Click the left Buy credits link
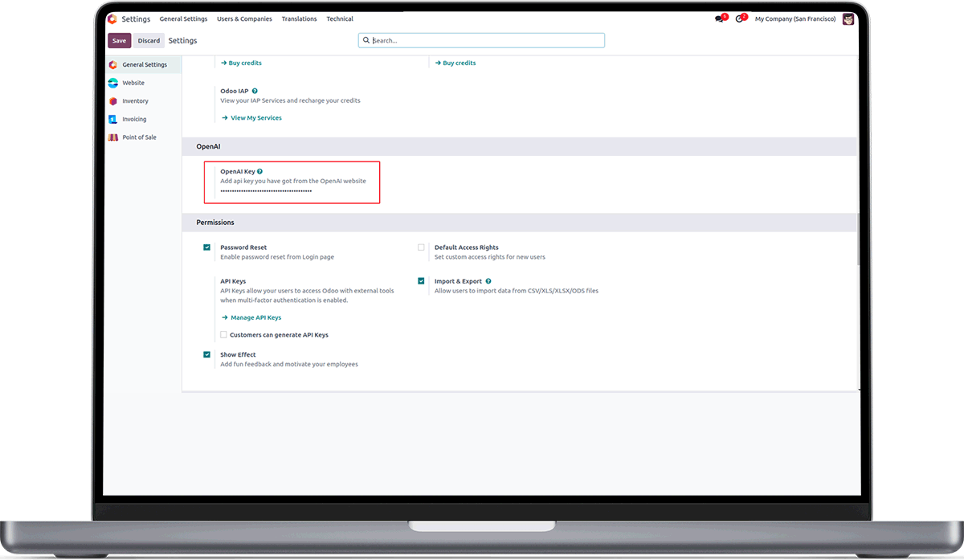The width and height of the screenshot is (964, 560). (241, 63)
